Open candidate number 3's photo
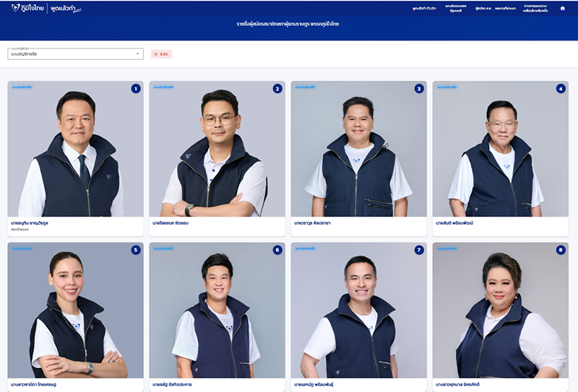The image size is (578, 392). (358, 152)
